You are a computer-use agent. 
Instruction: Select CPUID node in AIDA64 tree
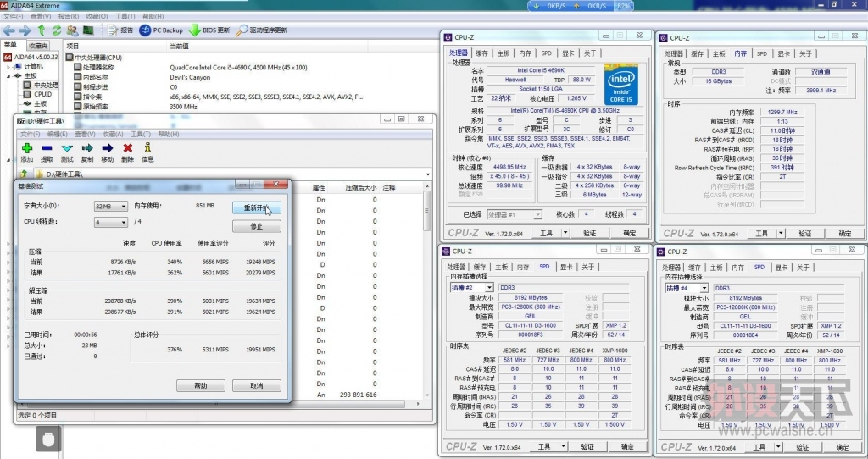43,94
